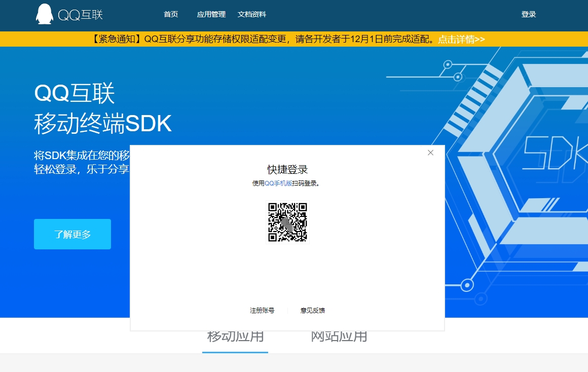Viewport: 588px width, 372px height.
Task: Open the 注册账号 link
Action: [262, 311]
